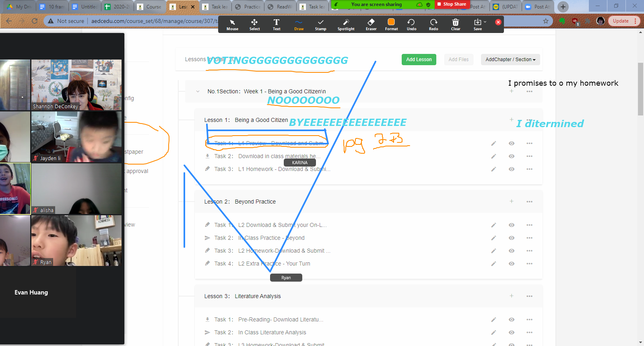Screen dimensions: 644x346
Task: Reload the page
Action: [35, 21]
